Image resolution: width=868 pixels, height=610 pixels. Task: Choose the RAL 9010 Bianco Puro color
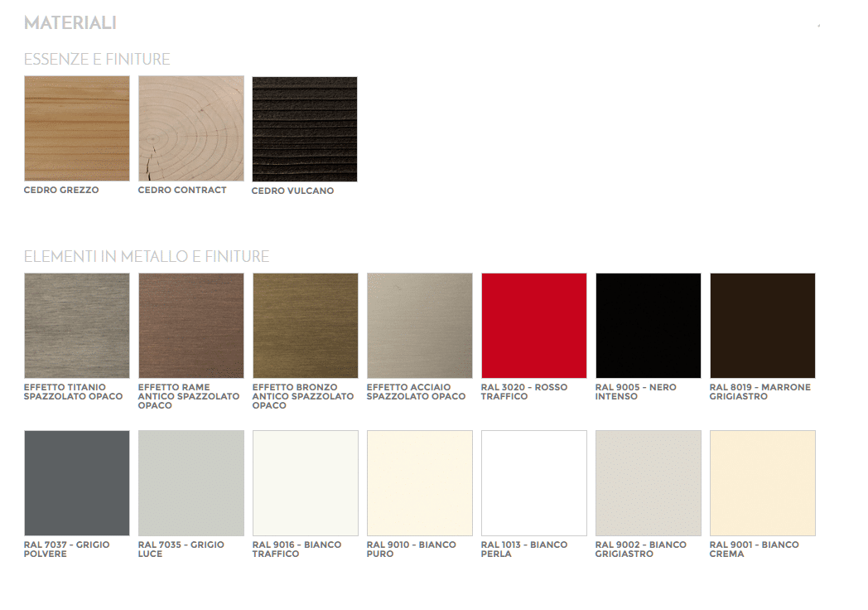tap(420, 483)
